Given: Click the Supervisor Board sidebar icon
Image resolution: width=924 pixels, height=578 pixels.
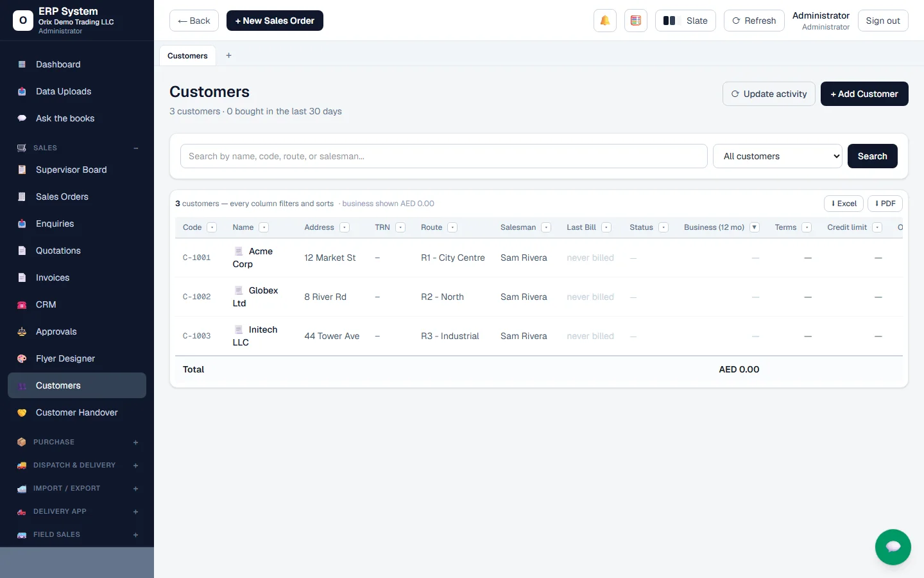Looking at the screenshot, I should (22, 170).
